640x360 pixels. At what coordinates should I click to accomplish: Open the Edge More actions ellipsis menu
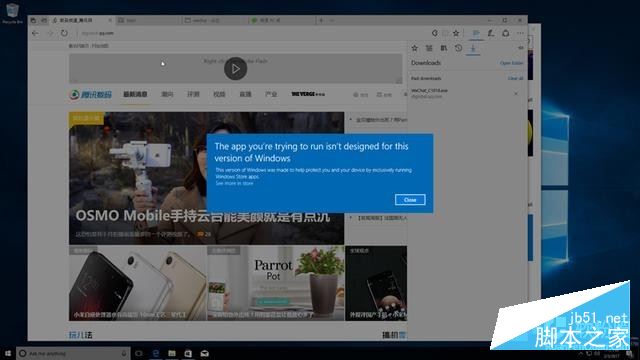click(x=520, y=33)
